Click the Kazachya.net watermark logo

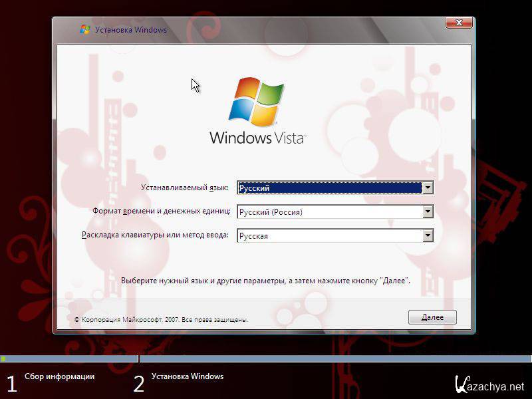(489, 384)
